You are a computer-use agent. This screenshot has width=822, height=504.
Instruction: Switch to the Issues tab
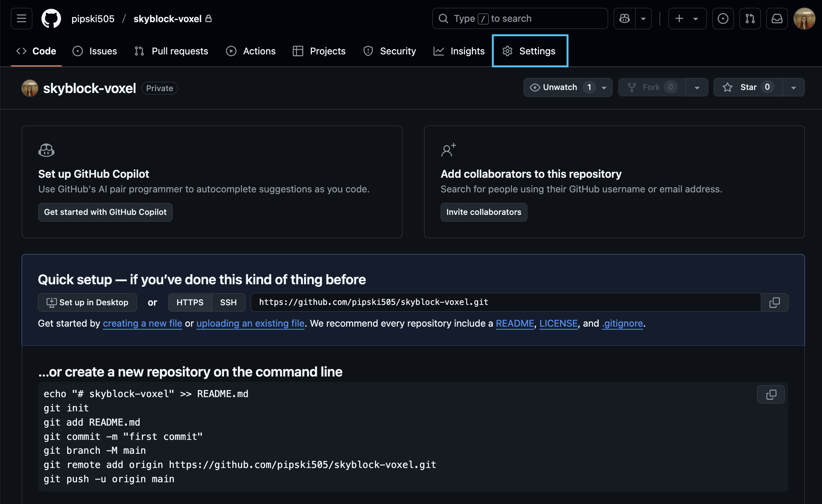pos(95,51)
